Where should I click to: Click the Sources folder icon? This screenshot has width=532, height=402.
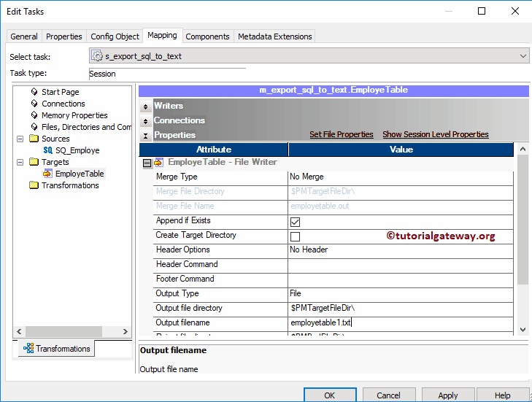click(34, 139)
